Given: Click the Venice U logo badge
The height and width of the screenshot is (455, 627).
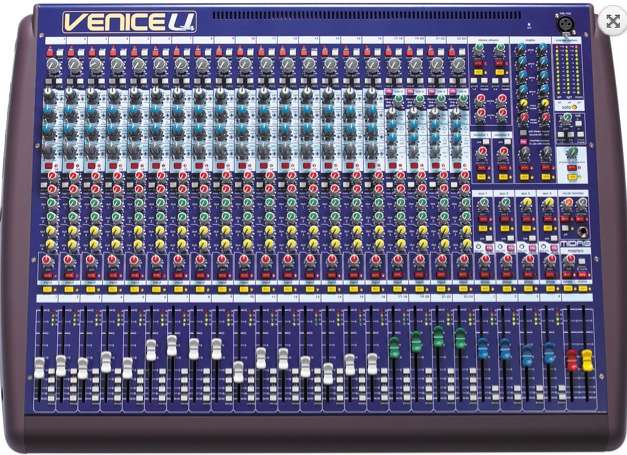Looking at the screenshot, I should pyautogui.click(x=130, y=22).
